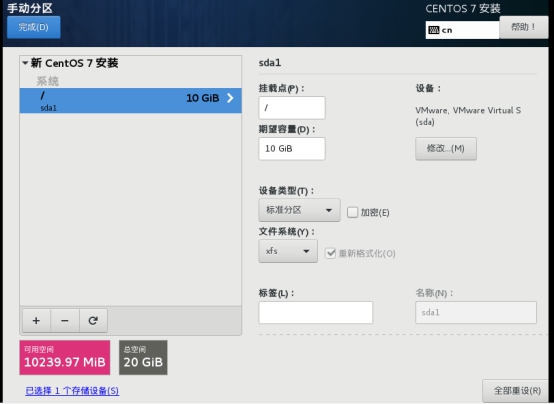This screenshot has height=404, width=554.
Task: Add a new mount point with plus icon
Action: pyautogui.click(x=36, y=320)
